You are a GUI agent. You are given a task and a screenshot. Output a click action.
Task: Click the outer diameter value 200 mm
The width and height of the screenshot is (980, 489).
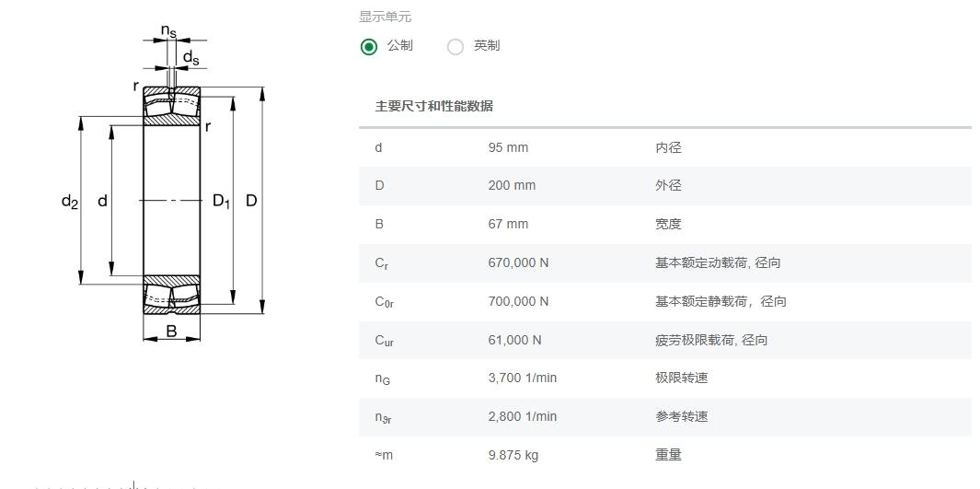tap(512, 186)
